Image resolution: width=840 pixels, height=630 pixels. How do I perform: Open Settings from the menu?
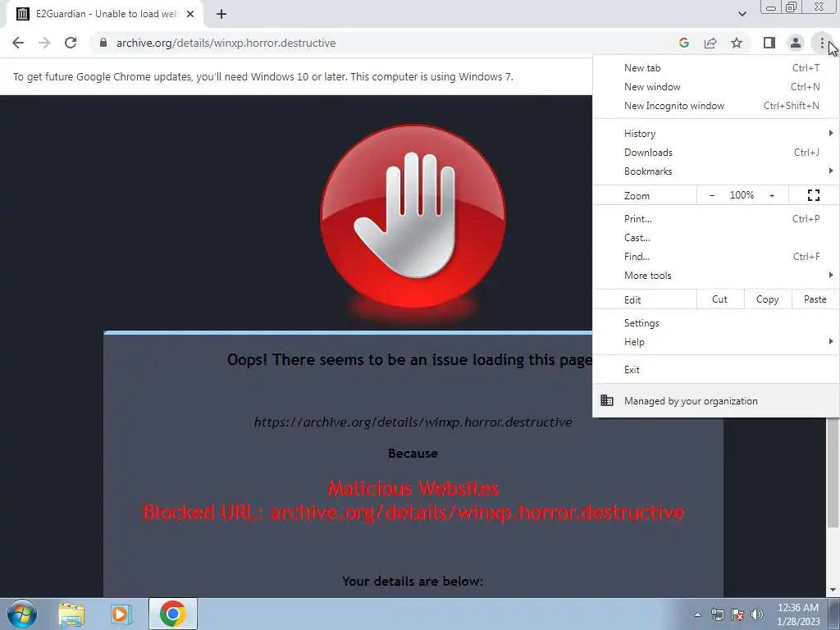pyautogui.click(x=716, y=323)
